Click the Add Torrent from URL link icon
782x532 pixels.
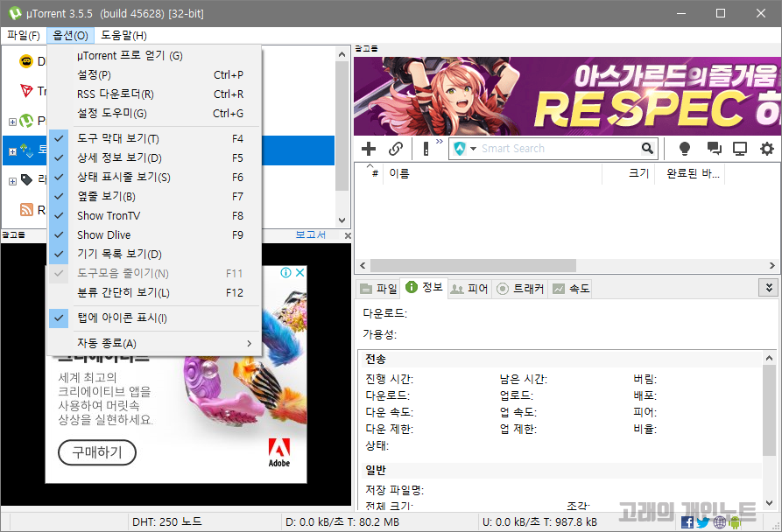pyautogui.click(x=396, y=149)
